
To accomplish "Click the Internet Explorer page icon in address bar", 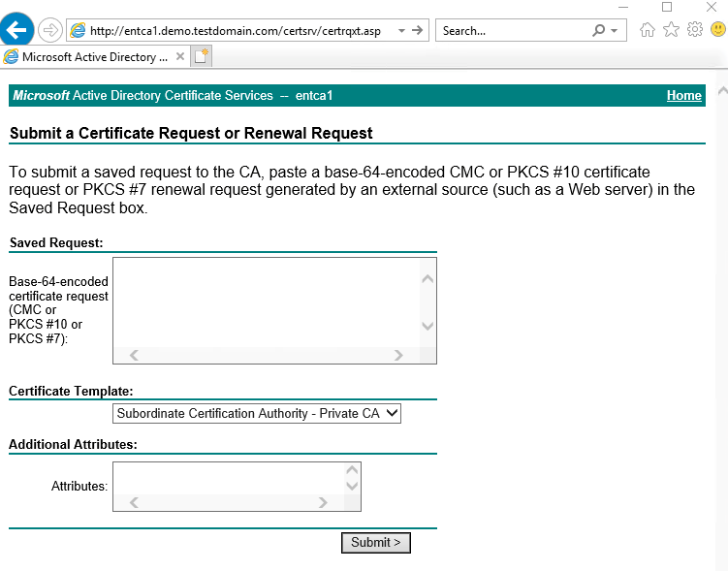I will point(78,31).
